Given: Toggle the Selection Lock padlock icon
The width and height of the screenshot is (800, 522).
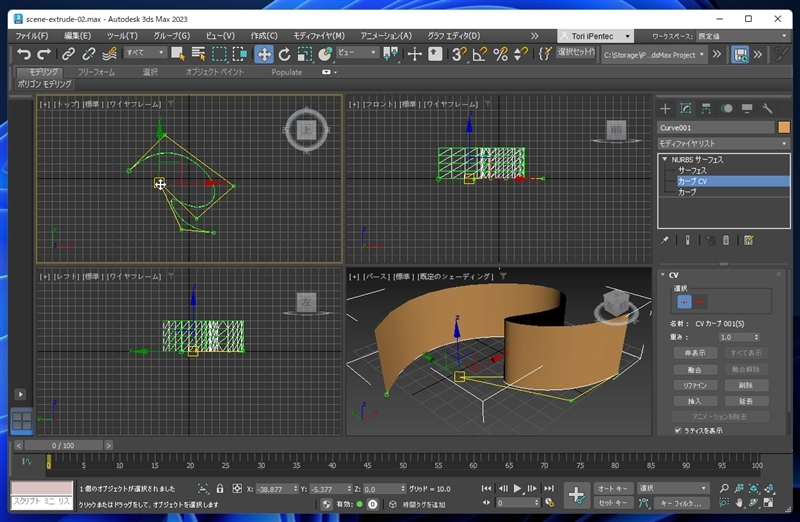Looking at the screenshot, I should coord(220,488).
